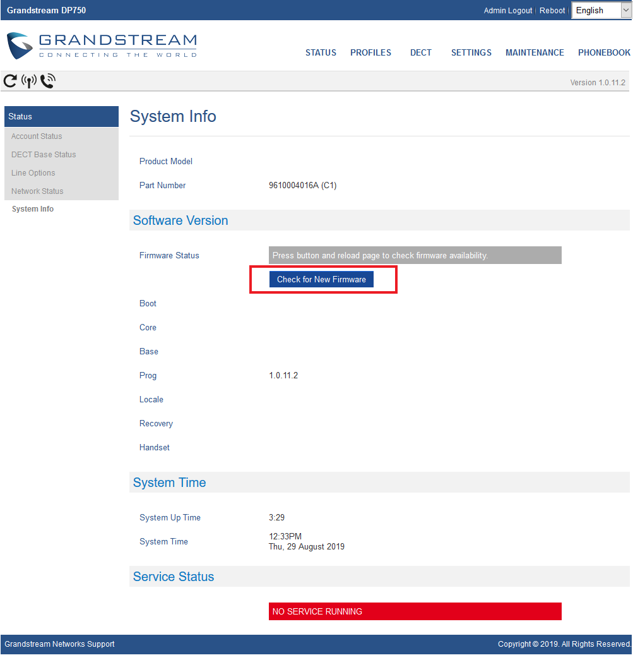
Task: Select DECT Base Status sidebar item
Action: coord(44,155)
